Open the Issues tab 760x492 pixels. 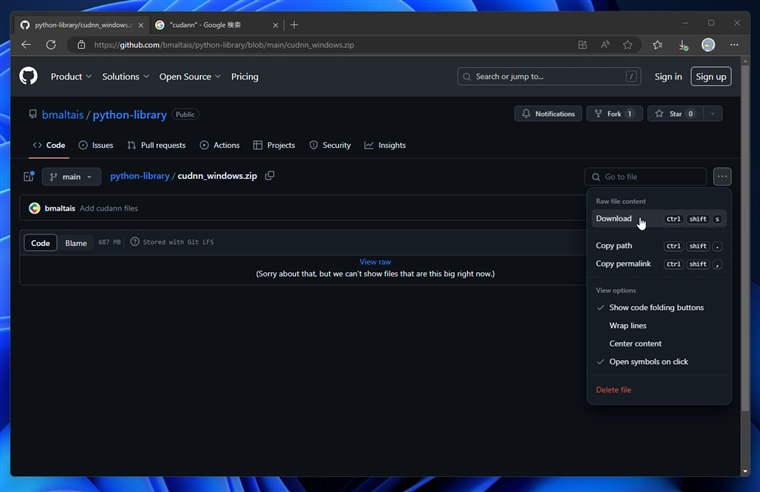[96, 145]
